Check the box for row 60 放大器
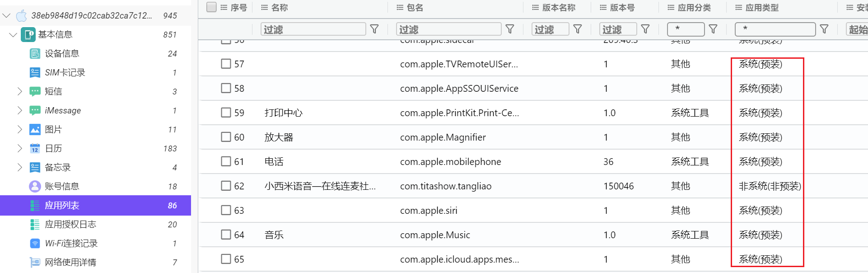This screenshot has width=868, height=273. tap(226, 137)
